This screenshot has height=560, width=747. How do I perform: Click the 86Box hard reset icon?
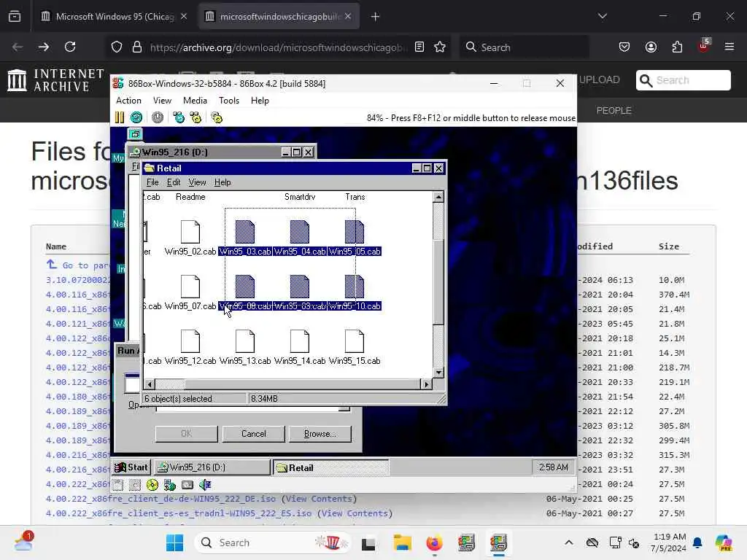(x=136, y=117)
